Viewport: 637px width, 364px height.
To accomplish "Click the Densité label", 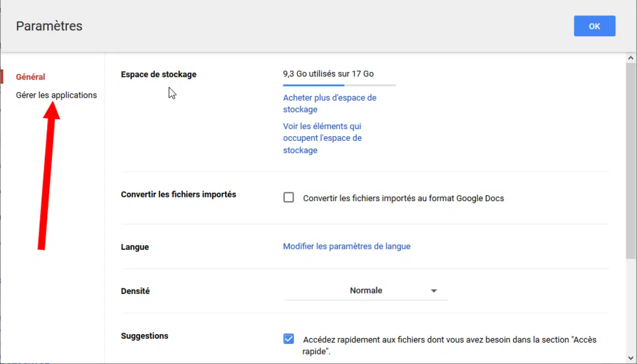I will pyautogui.click(x=135, y=291).
